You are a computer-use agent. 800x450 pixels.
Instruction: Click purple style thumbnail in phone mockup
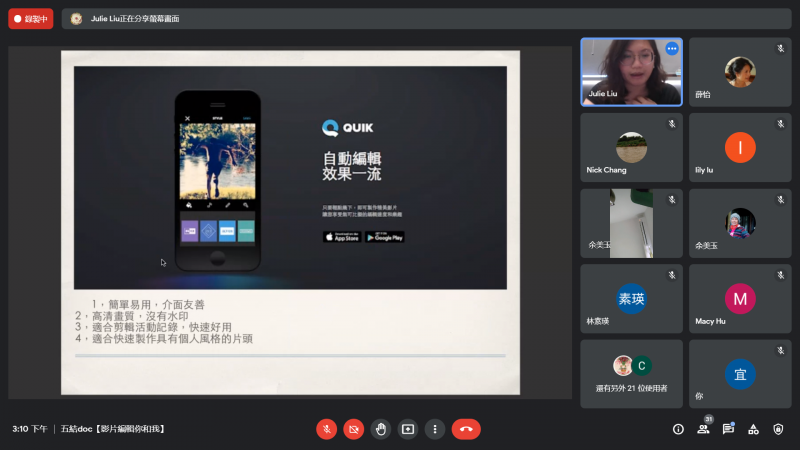tap(190, 231)
